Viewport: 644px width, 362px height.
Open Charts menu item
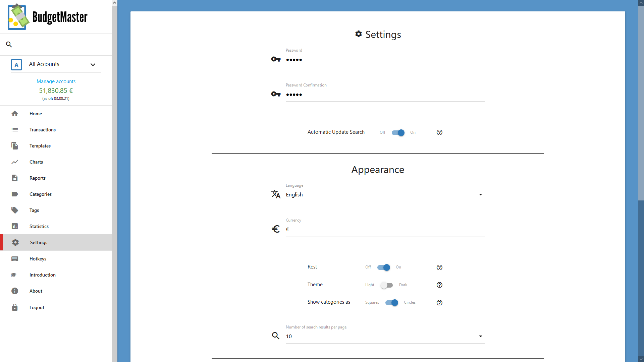pos(56,162)
